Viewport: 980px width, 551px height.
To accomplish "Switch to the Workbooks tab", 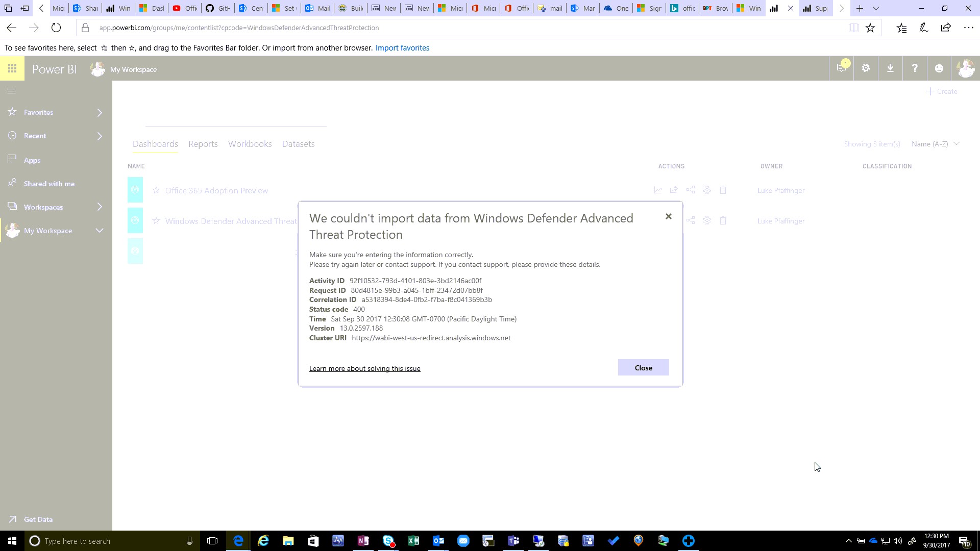I will (x=250, y=144).
